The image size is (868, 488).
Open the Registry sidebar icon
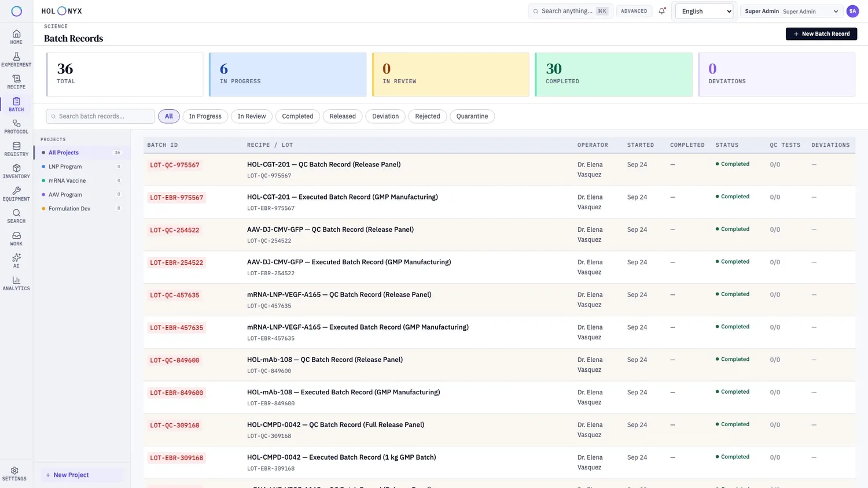pyautogui.click(x=16, y=149)
